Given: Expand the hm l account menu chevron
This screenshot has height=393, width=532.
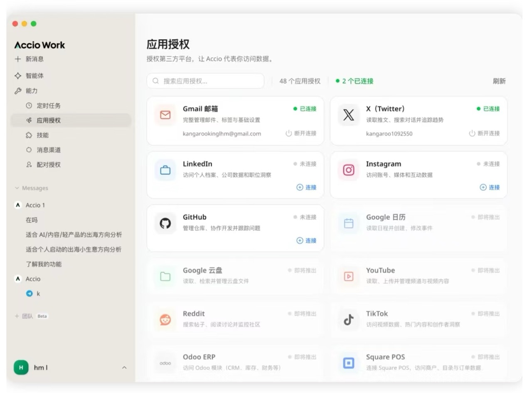Looking at the screenshot, I should click(x=124, y=368).
